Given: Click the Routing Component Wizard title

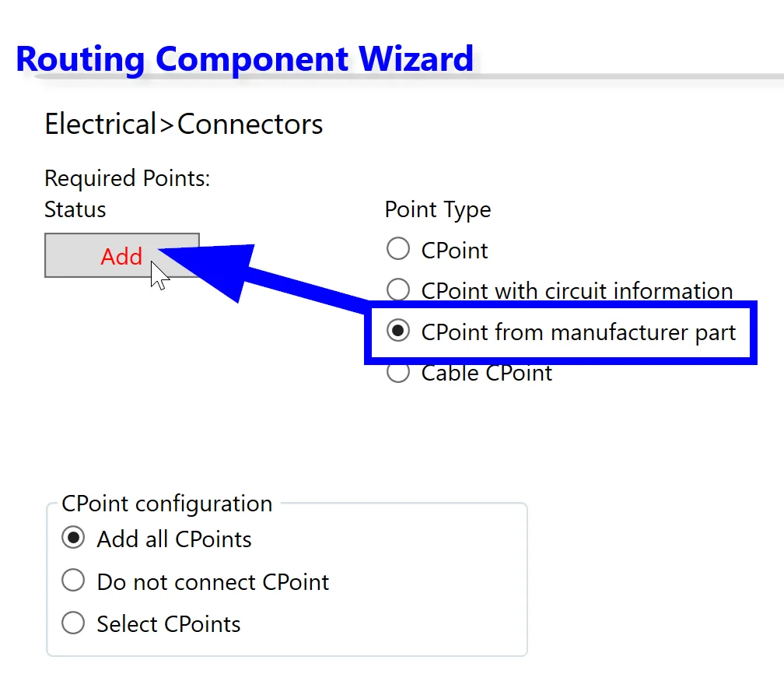Looking at the screenshot, I should [244, 59].
